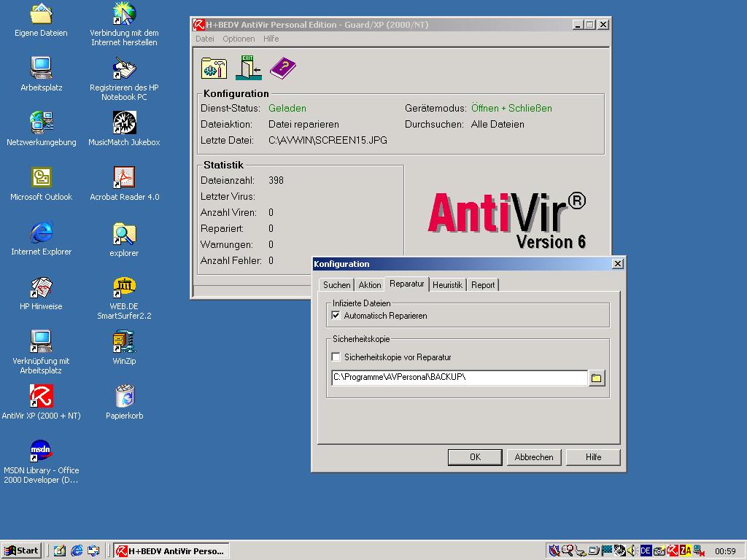The height and width of the screenshot is (560, 747).
Task: Select the WinZip desktop icon
Action: [x=124, y=348]
